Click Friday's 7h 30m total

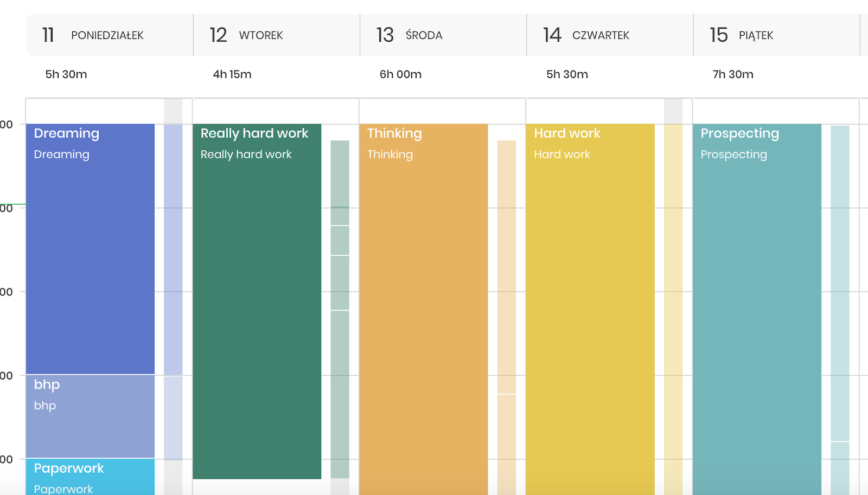coord(733,74)
